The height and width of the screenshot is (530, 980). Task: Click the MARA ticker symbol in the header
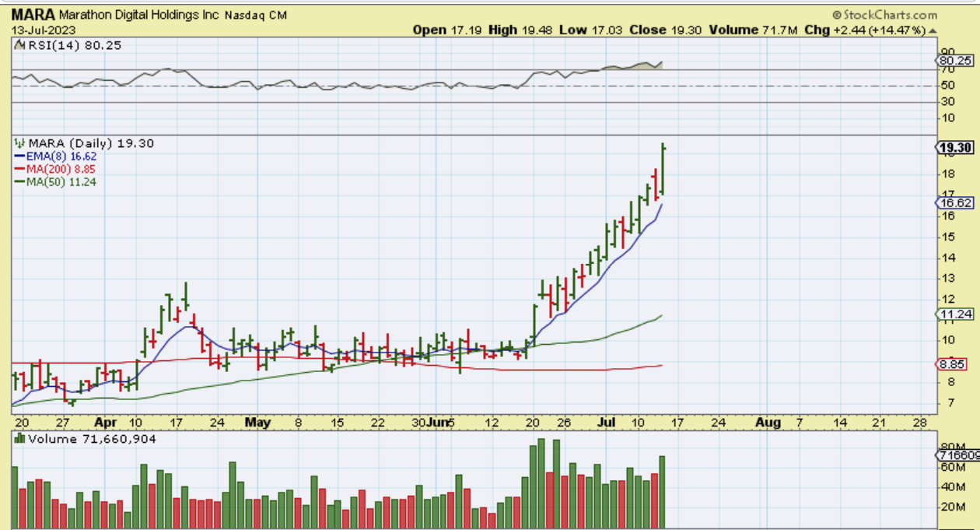pos(32,14)
